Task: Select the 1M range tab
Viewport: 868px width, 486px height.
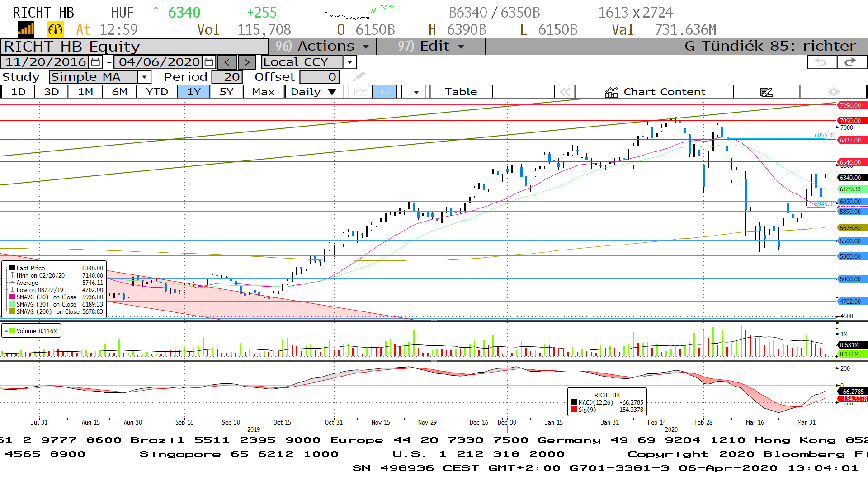Action: pos(85,92)
